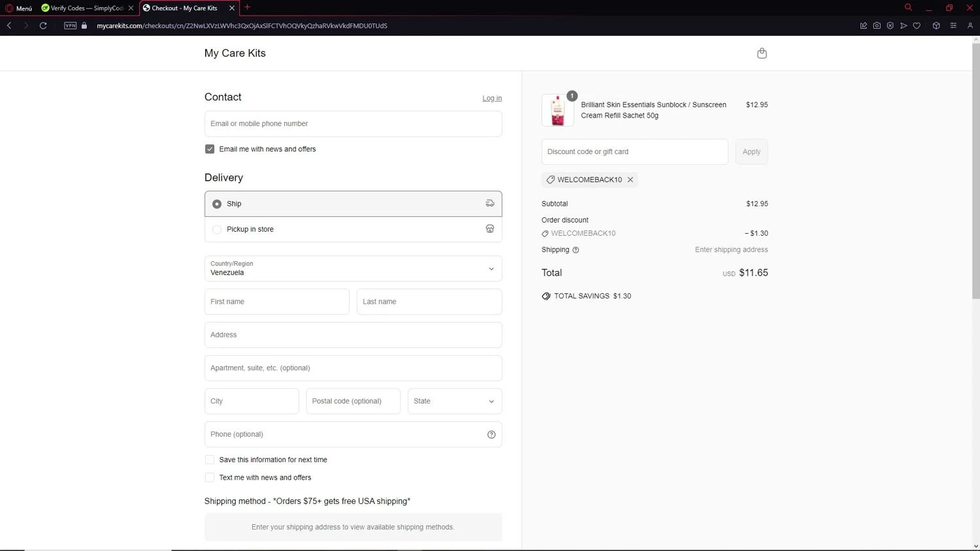This screenshot has height=551, width=980.
Task: Expand the State dropdown
Action: pos(455,401)
